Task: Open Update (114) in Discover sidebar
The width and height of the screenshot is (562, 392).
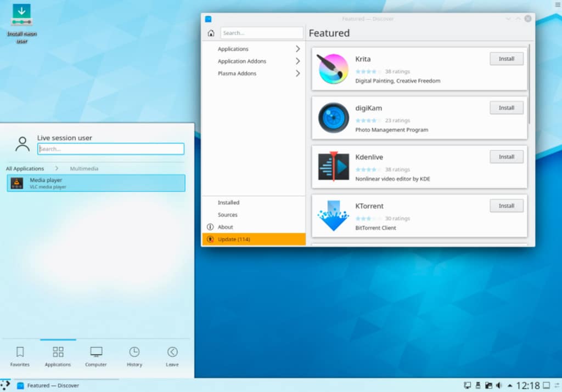Action: point(254,239)
